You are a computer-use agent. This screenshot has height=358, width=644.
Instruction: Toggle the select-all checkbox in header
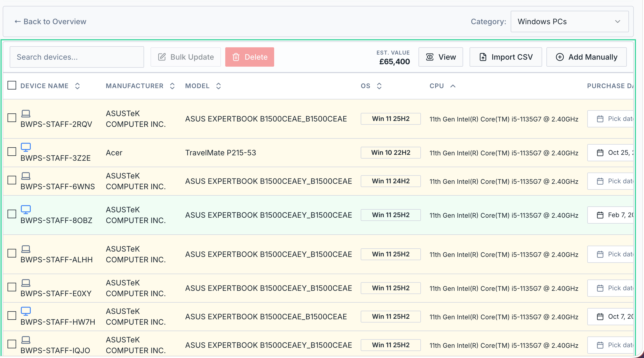12,85
